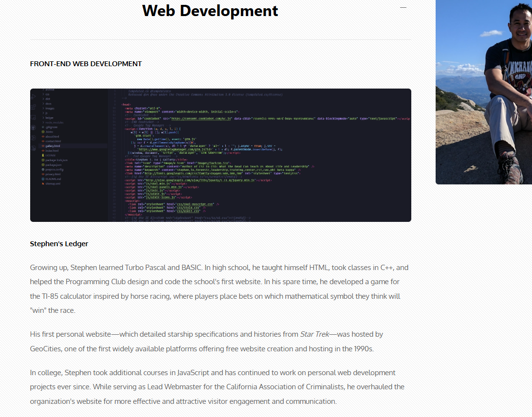
Task: Click the paragraph beginning 'Growing up, Stephen learned'
Action: pyautogui.click(x=219, y=289)
